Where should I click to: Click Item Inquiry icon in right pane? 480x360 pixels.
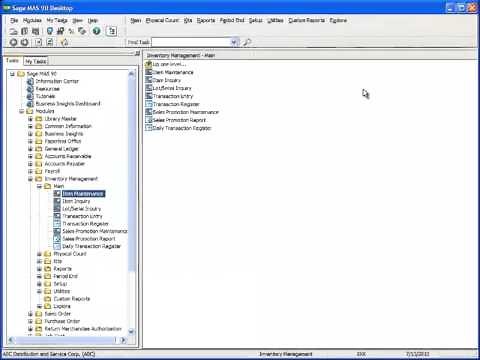149,80
